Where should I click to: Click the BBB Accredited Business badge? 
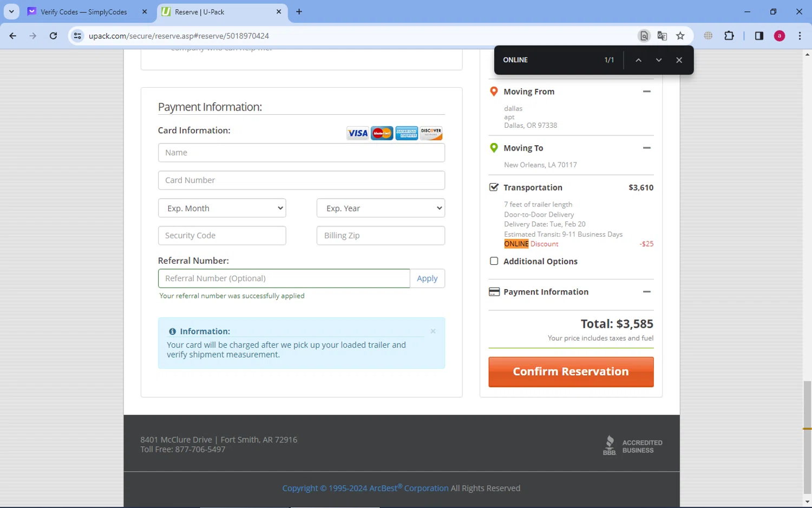pos(632,446)
